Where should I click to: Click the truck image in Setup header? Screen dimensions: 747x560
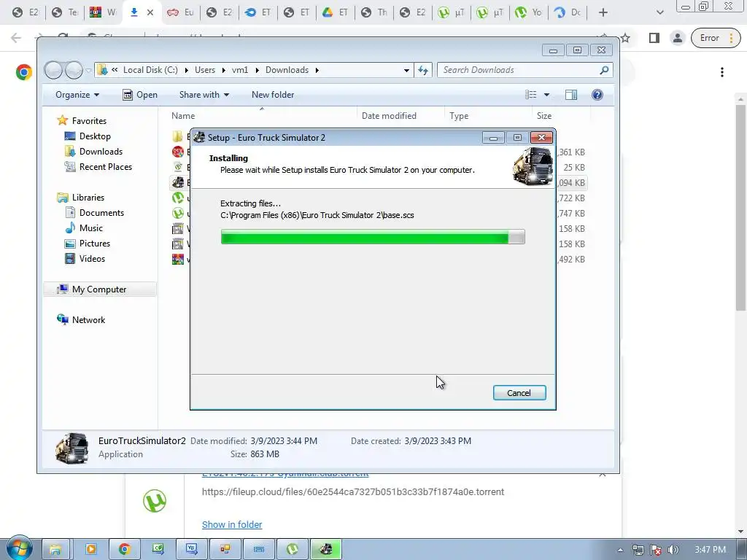(533, 166)
